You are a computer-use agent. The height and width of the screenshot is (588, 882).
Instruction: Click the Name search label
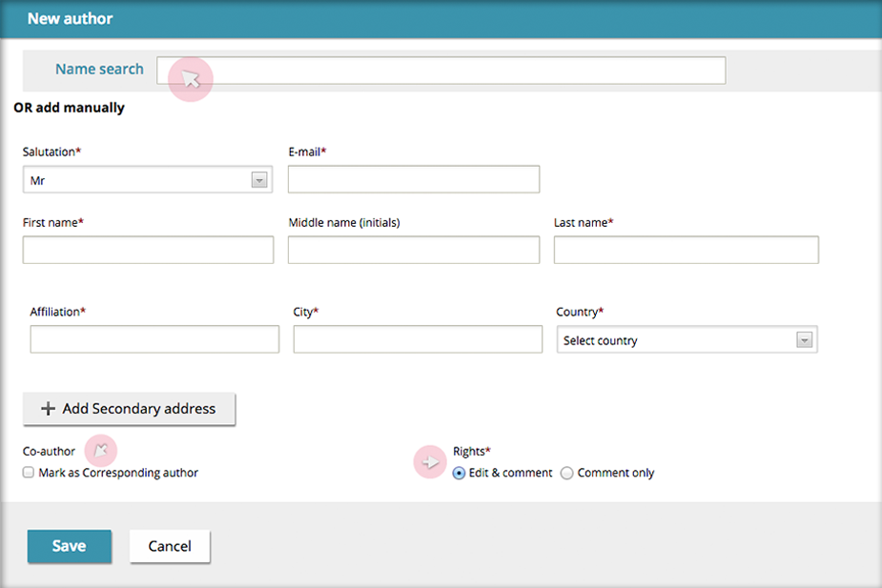click(x=99, y=70)
